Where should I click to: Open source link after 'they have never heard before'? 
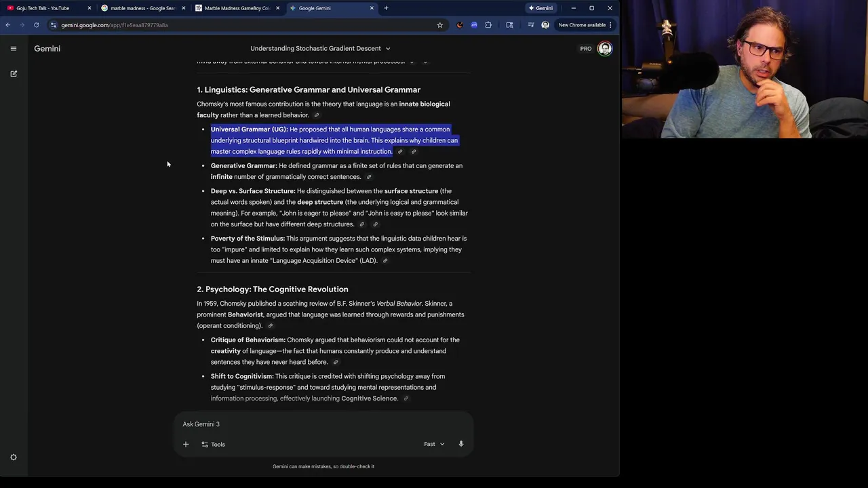tap(336, 362)
